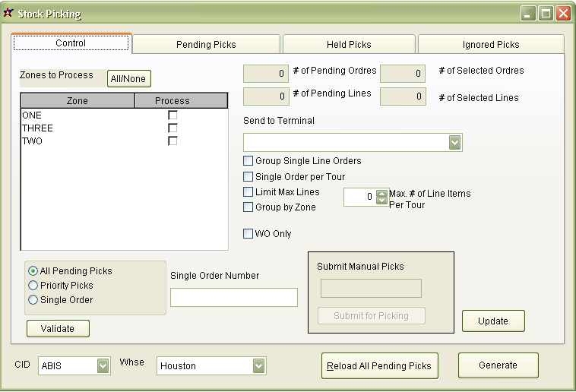Enable Group Single Line Orders option

[248, 161]
